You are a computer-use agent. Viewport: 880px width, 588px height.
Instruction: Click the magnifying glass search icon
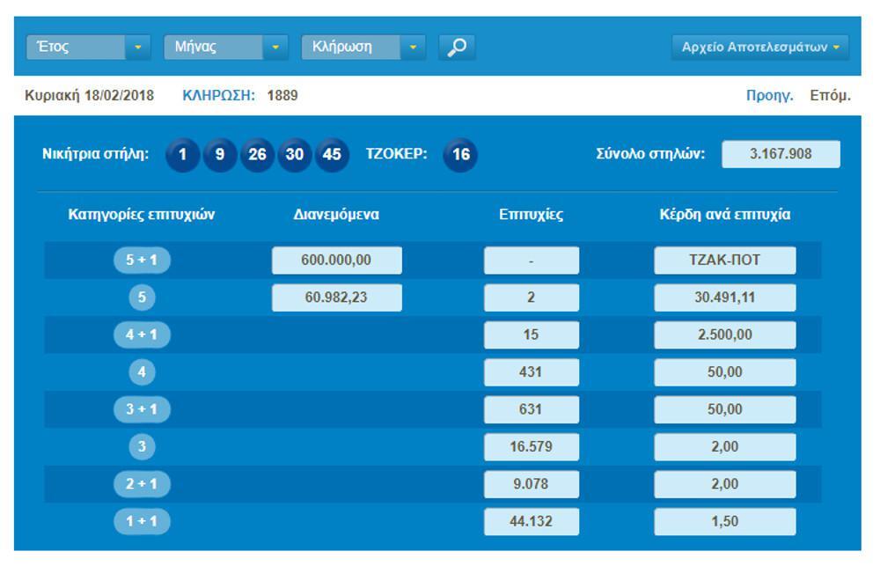point(457,48)
